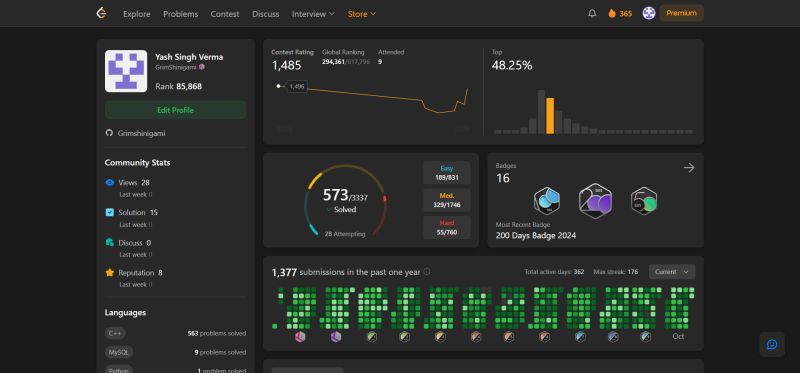Click the profile avatar picture
Image resolution: width=800 pixels, height=373 pixels.
126,71
